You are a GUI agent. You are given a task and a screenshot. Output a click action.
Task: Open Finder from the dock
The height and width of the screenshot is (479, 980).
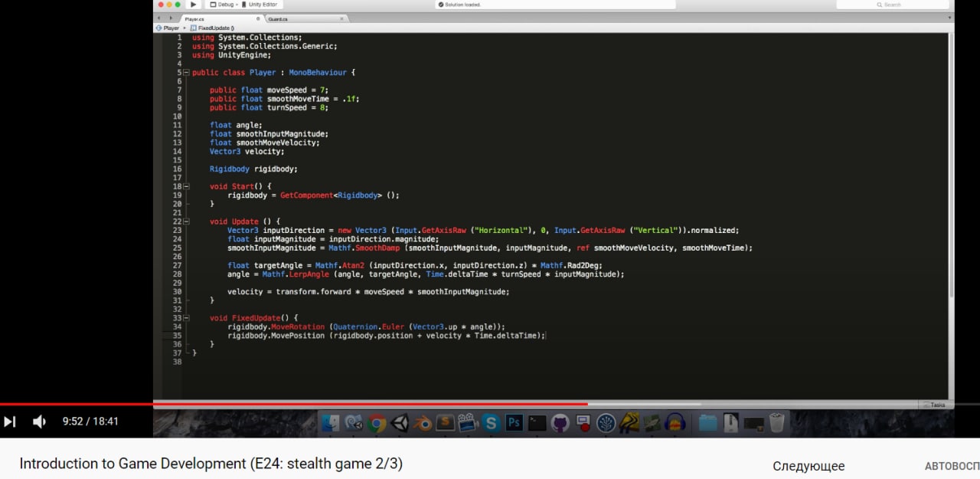[330, 423]
